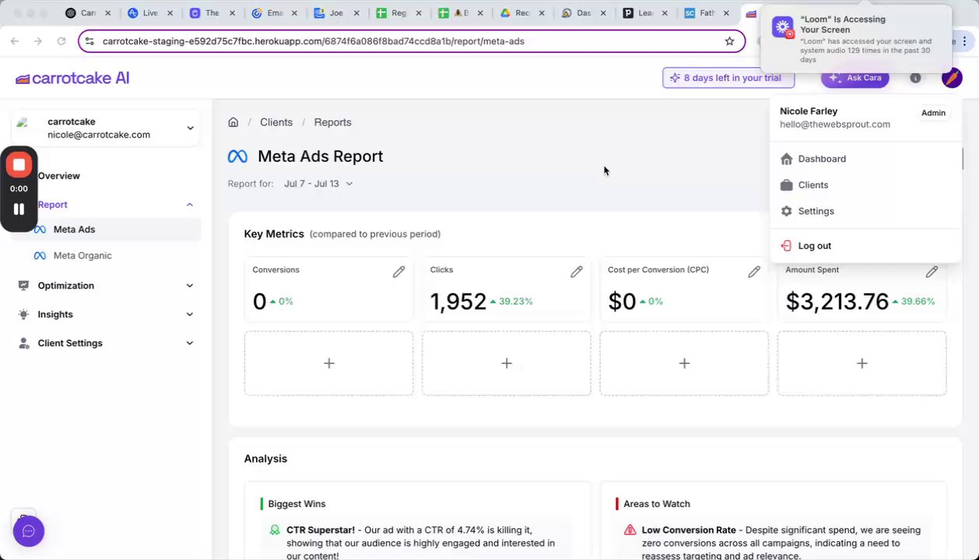The width and height of the screenshot is (979, 560).
Task: Select Meta Ads in the sidebar
Action: tap(107, 229)
